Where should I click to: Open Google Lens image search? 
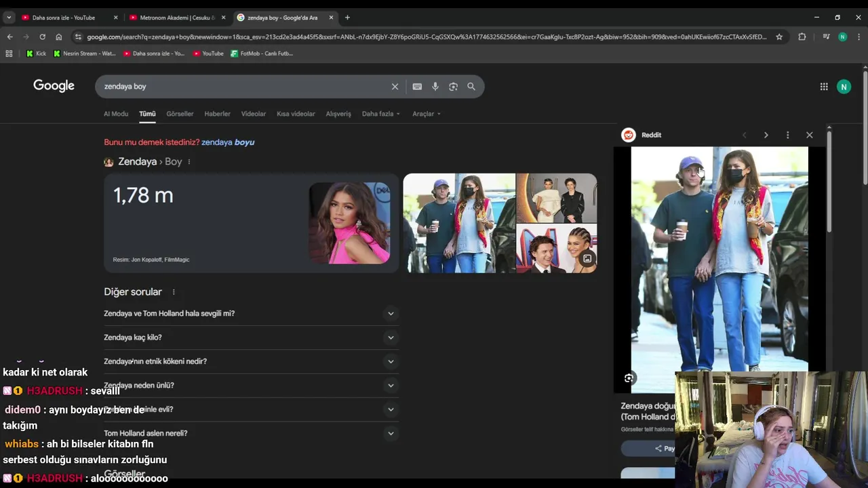tap(453, 87)
